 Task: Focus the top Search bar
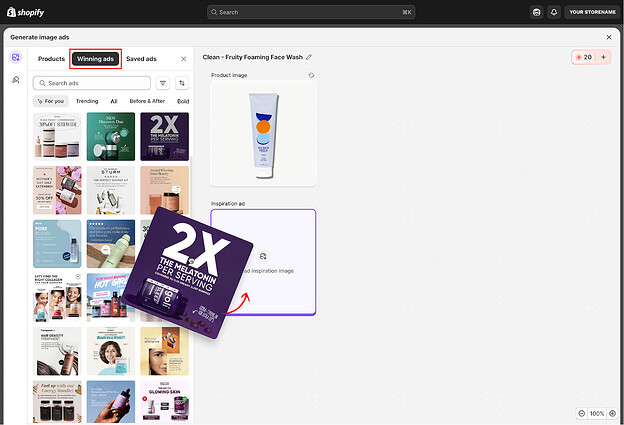(x=311, y=12)
